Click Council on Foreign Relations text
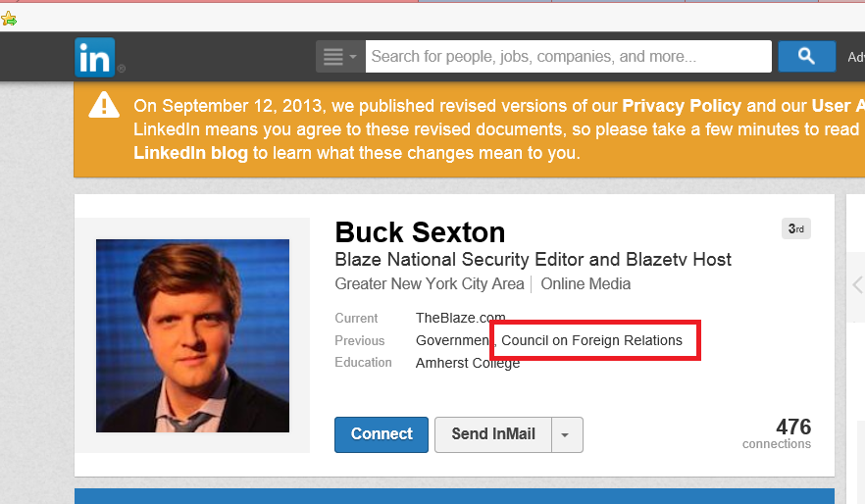Image resolution: width=865 pixels, height=504 pixels. point(591,340)
